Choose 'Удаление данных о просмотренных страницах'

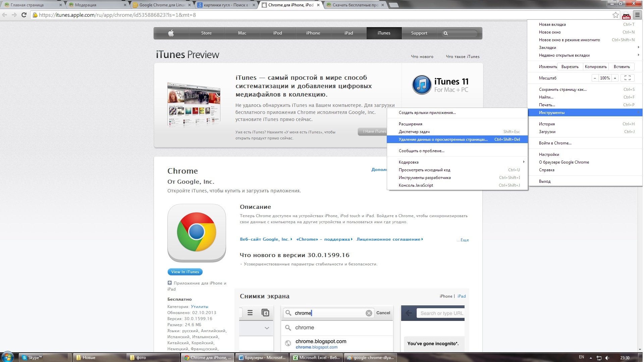coord(458,139)
